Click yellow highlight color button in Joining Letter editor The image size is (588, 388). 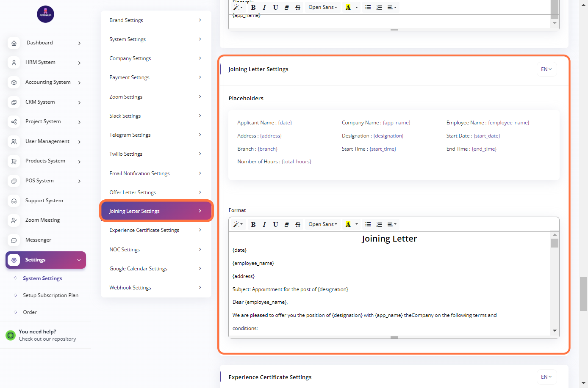tap(348, 225)
